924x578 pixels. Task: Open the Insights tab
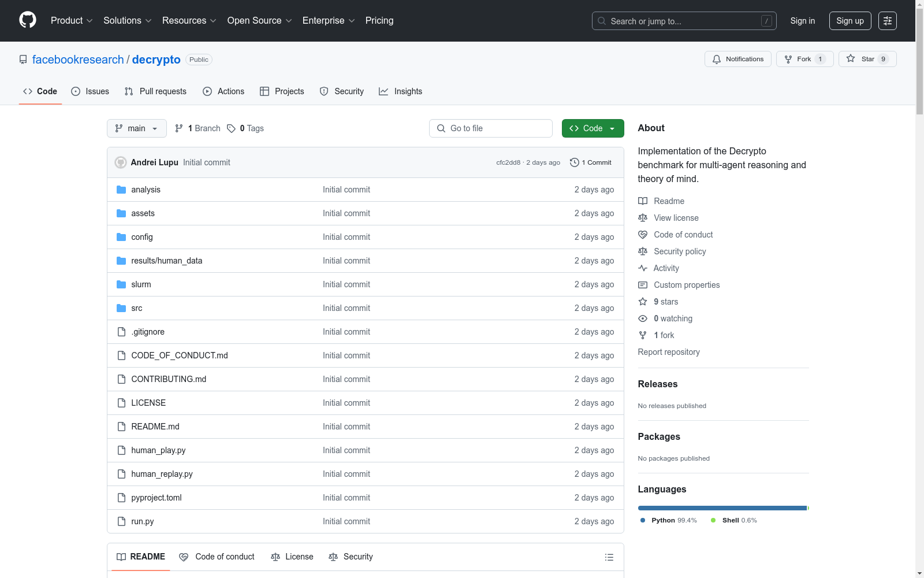tap(400, 91)
